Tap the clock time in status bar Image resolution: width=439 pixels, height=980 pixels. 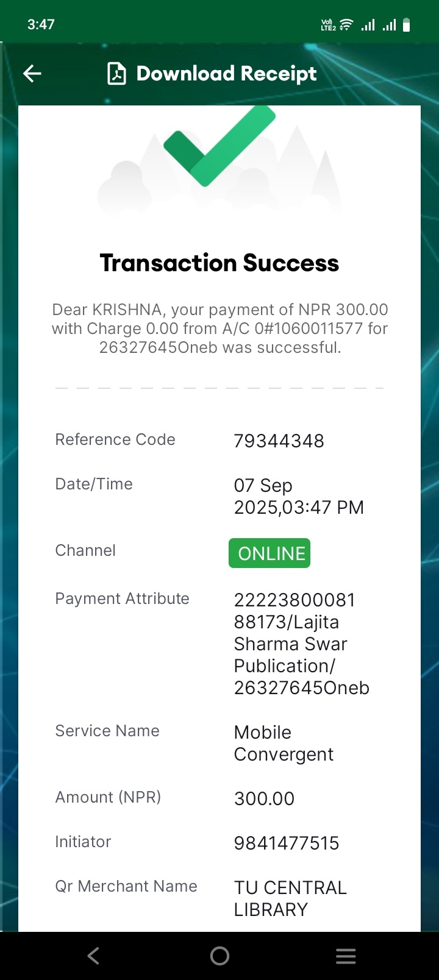point(41,24)
